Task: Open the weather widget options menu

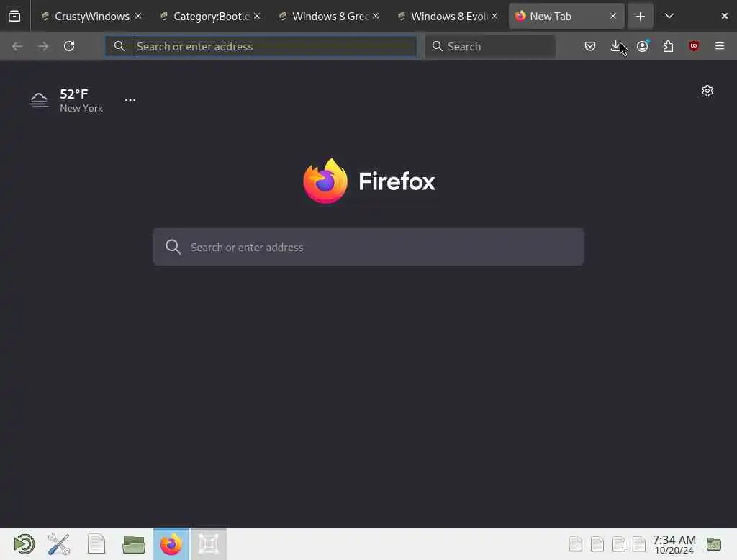Action: 130,100
